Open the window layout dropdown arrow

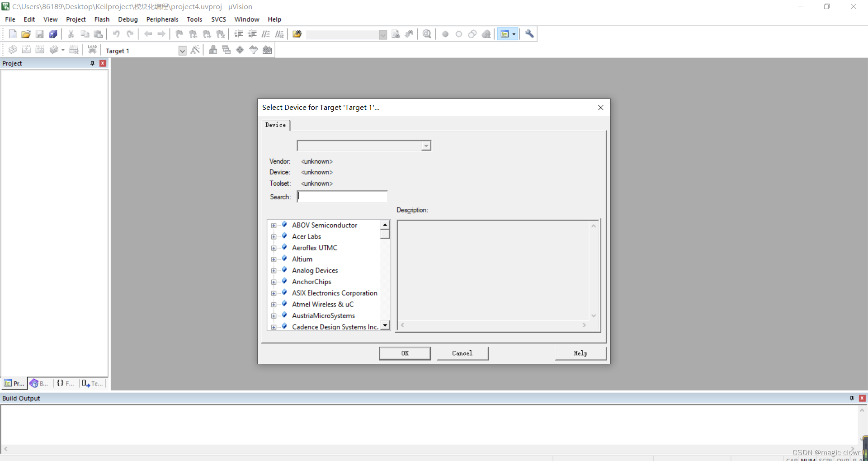pyautogui.click(x=514, y=34)
